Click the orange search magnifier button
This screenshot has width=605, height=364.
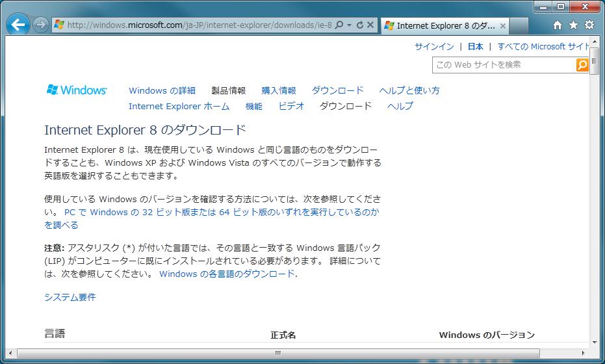click(x=582, y=65)
